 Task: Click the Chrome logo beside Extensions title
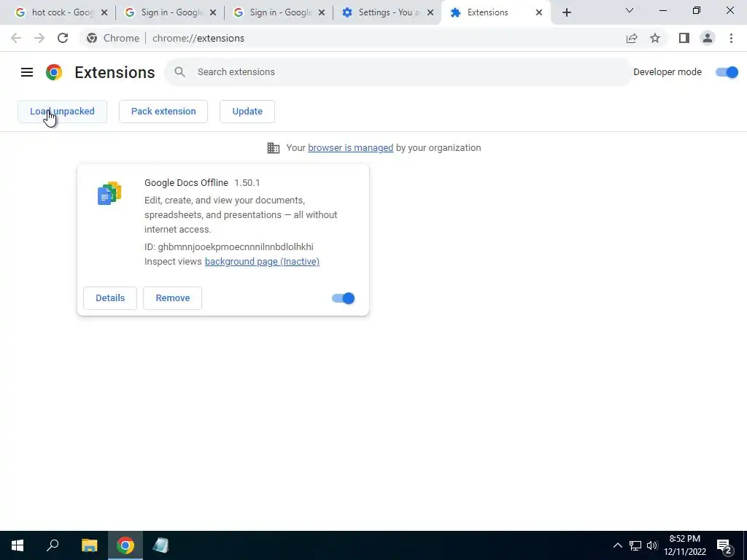tap(54, 72)
